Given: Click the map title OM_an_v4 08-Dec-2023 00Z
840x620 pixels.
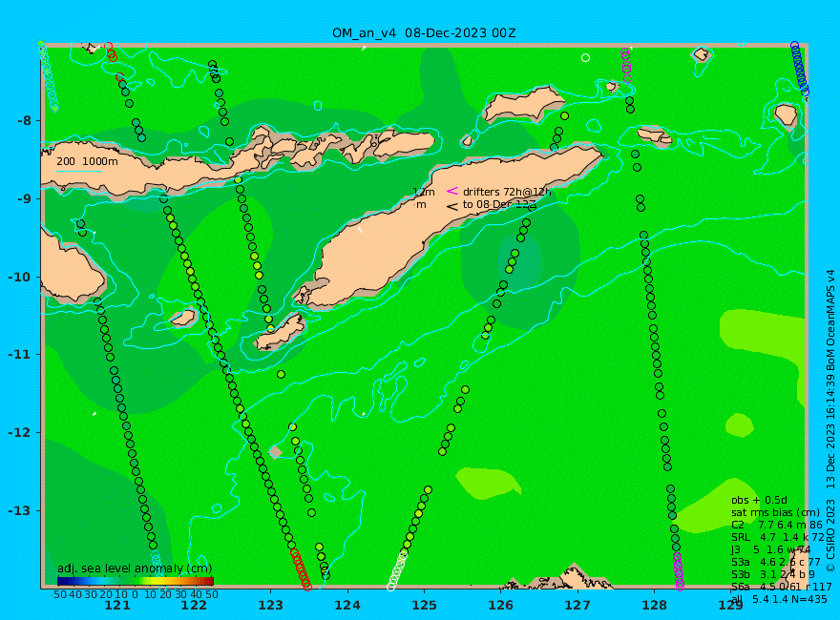Looking at the screenshot, I should click(424, 33).
